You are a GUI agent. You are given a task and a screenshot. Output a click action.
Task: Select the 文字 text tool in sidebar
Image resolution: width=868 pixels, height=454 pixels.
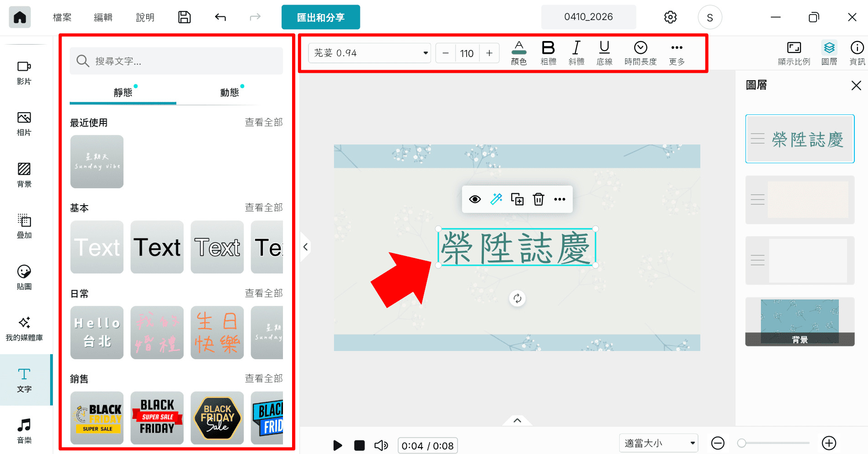click(24, 381)
